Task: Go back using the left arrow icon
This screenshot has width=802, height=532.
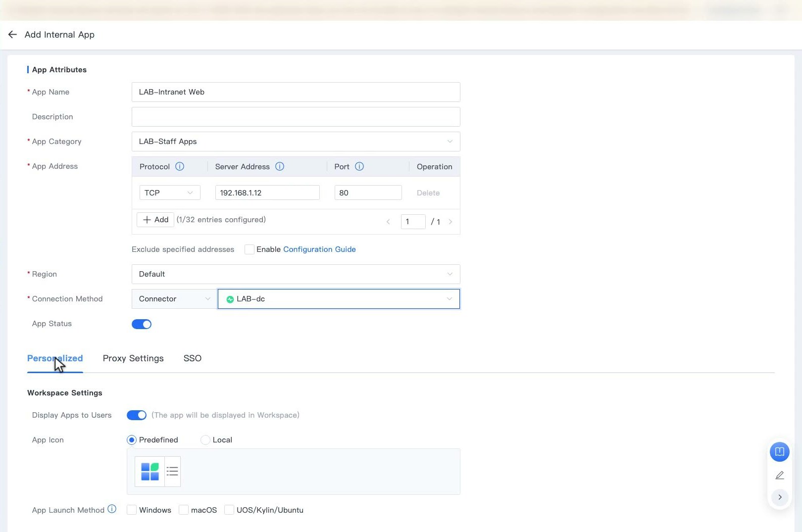Action: tap(12, 34)
